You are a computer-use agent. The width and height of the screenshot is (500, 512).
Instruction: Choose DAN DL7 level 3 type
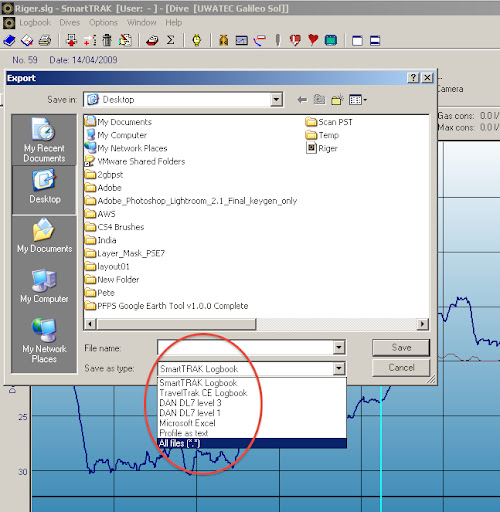[x=252, y=403]
